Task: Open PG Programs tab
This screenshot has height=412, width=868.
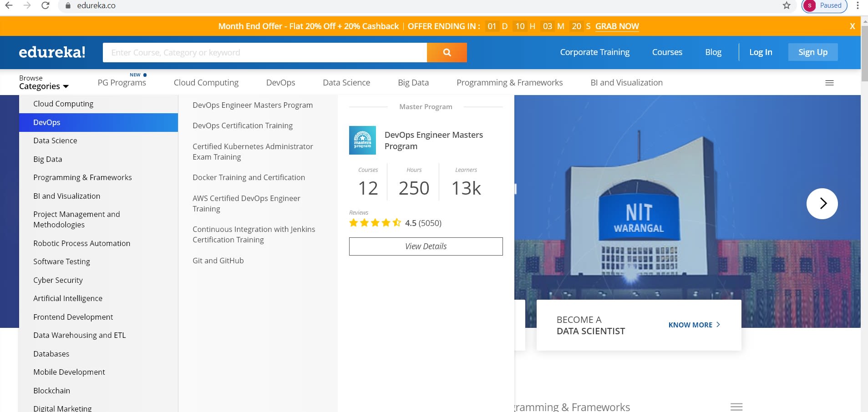Action: click(x=122, y=82)
